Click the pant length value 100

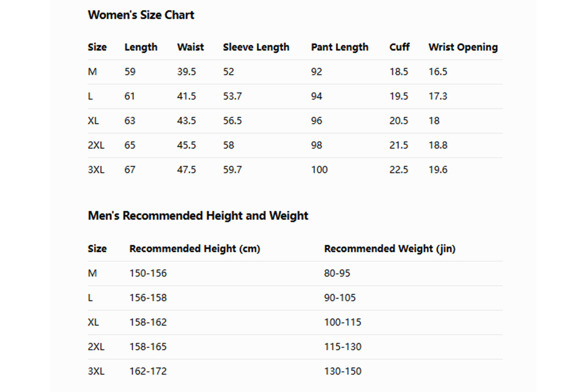(319, 170)
